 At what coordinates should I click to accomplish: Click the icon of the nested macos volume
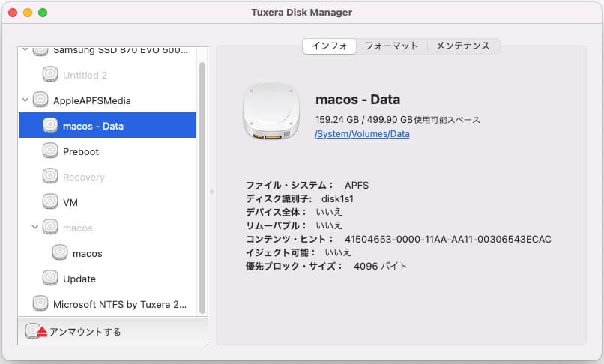pyautogui.click(x=60, y=252)
